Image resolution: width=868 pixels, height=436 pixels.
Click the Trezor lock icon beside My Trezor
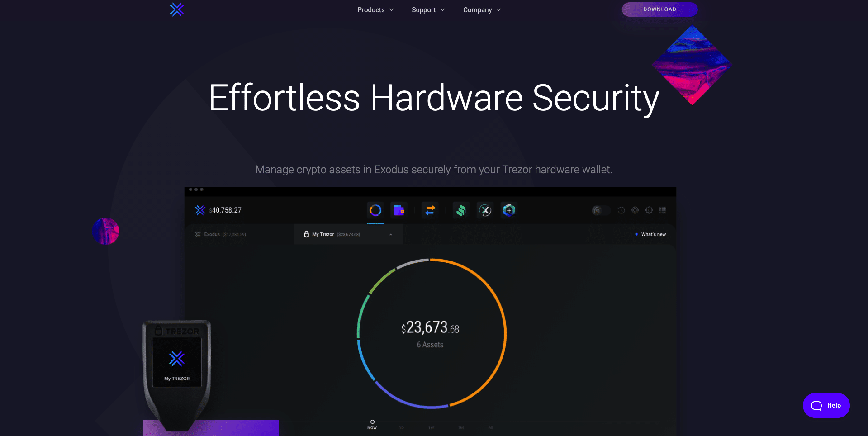tap(306, 234)
